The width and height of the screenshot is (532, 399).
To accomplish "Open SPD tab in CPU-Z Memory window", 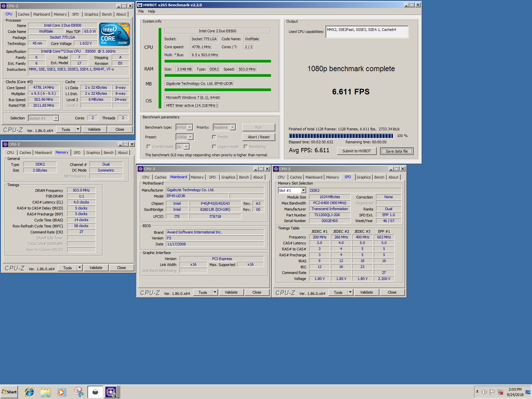I will coord(77,153).
